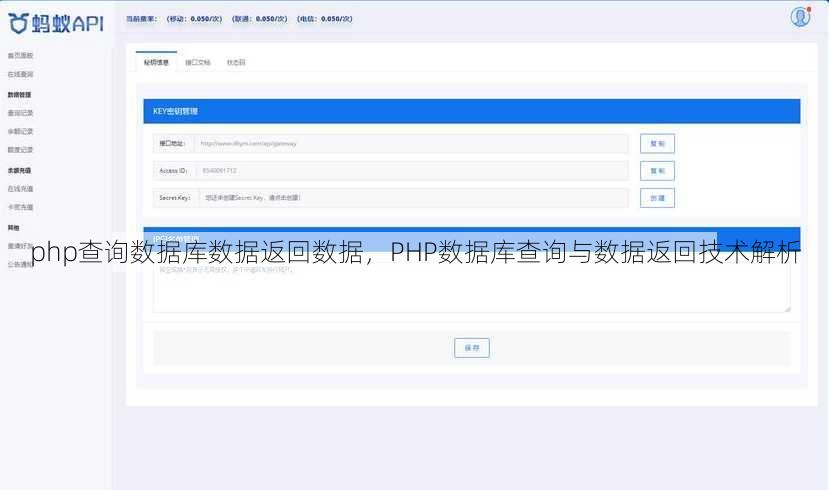Viewport: 829px width, 490px height.
Task: Create a Secret Key with 创建 button
Action: 657,198
